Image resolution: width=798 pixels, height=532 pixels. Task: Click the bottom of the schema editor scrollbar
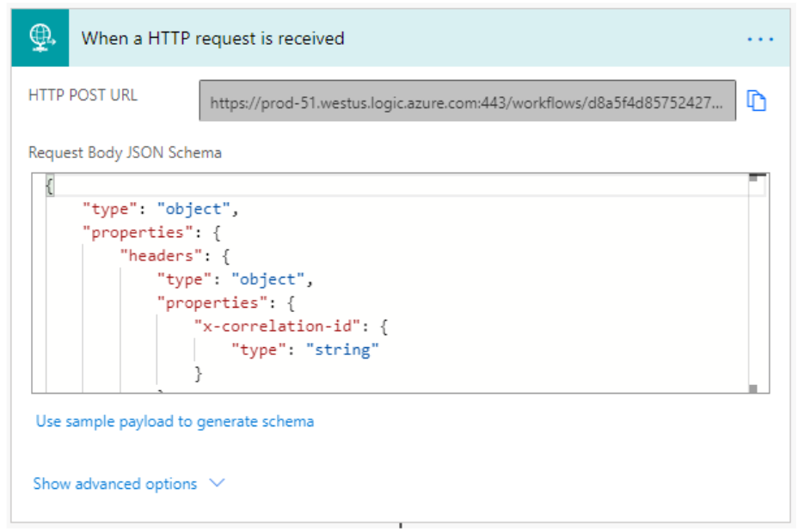coord(754,389)
